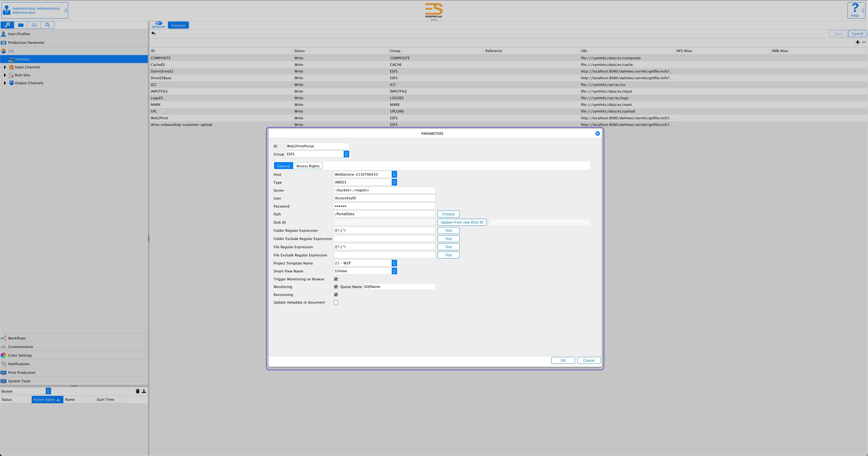Toggle Update metadata in document checkbox
Viewport: 868px width, 456px height.
[x=336, y=302]
